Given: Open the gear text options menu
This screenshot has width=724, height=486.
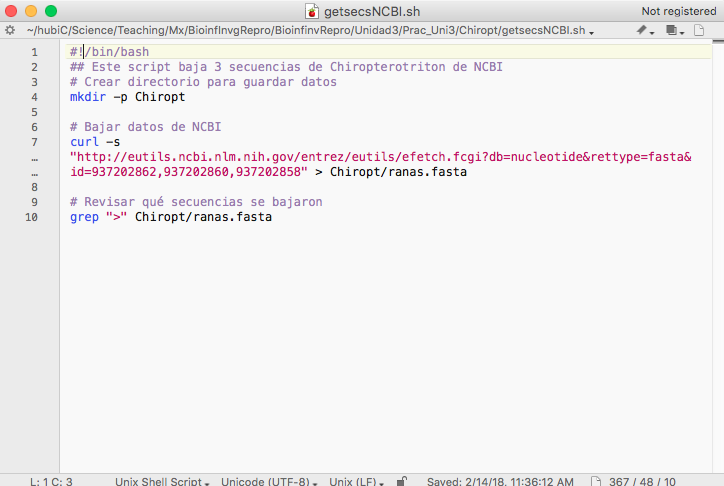Looking at the screenshot, I should 10,30.
